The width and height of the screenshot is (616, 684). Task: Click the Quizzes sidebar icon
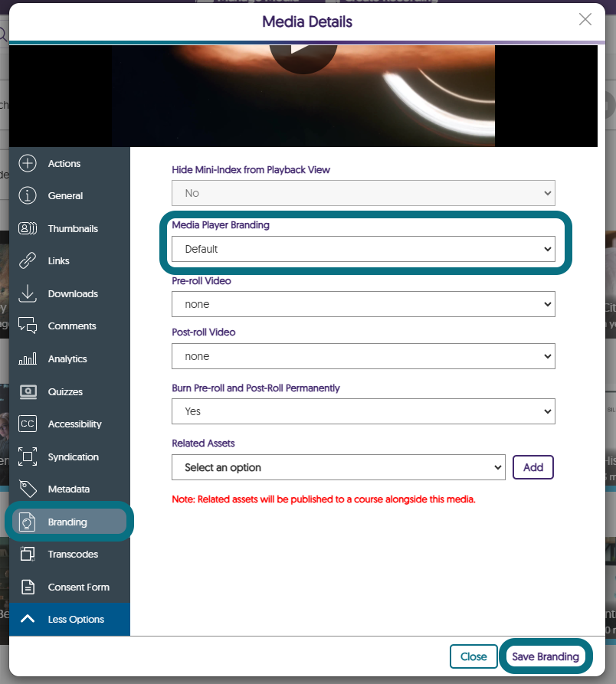(x=28, y=391)
